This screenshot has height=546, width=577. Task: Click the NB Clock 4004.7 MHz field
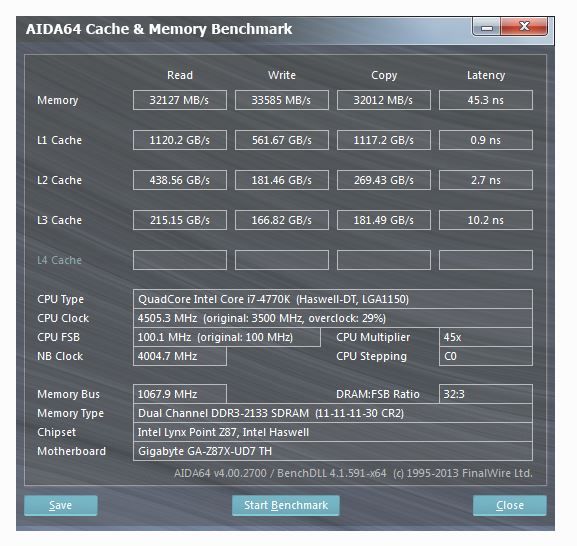180,357
